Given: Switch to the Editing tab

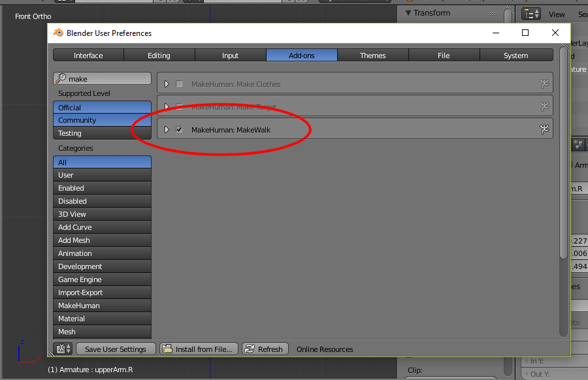Looking at the screenshot, I should tap(159, 55).
